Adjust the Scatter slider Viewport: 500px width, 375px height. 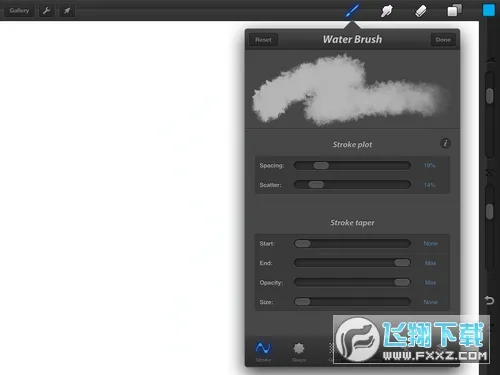(x=352, y=185)
